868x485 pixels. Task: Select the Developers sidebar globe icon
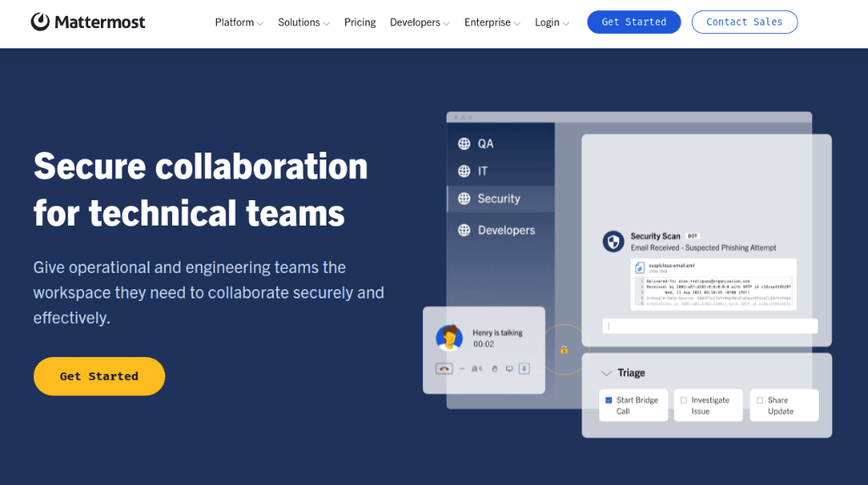pyautogui.click(x=464, y=230)
